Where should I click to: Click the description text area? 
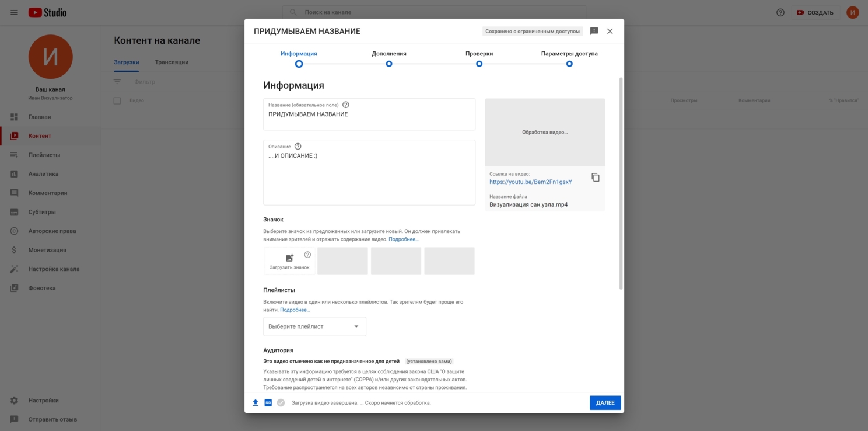point(369,172)
